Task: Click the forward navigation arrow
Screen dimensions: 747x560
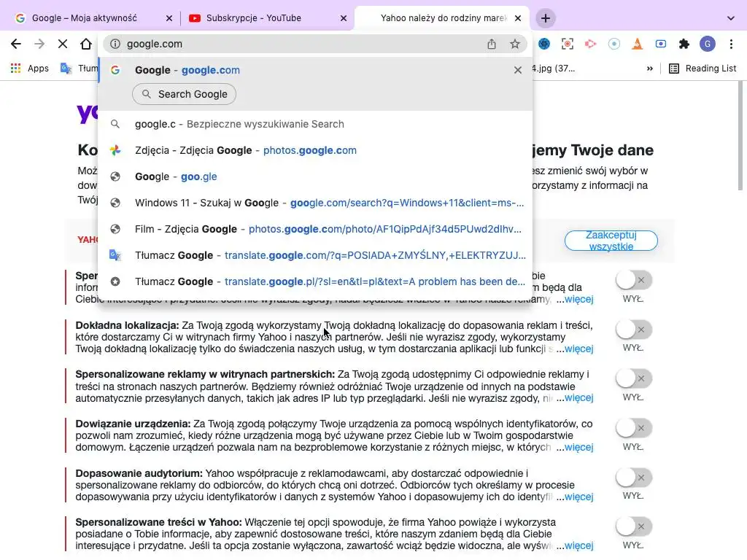Action: [x=39, y=44]
